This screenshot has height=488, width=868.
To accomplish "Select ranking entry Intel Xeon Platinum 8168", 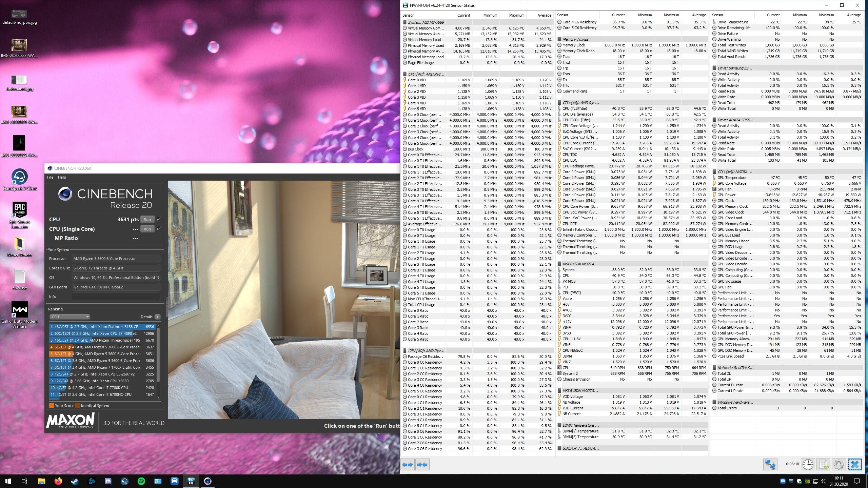I will (102, 327).
